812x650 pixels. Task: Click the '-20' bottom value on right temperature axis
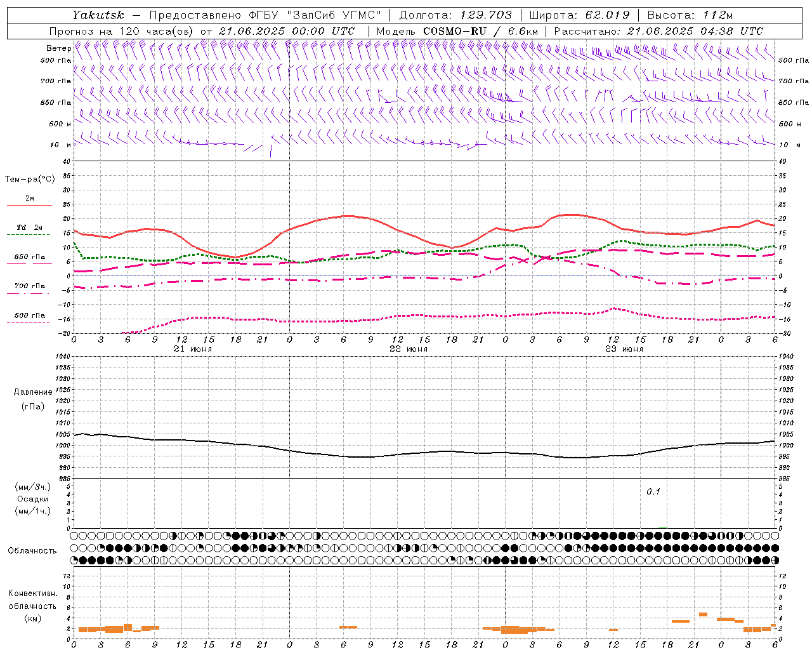click(x=784, y=333)
